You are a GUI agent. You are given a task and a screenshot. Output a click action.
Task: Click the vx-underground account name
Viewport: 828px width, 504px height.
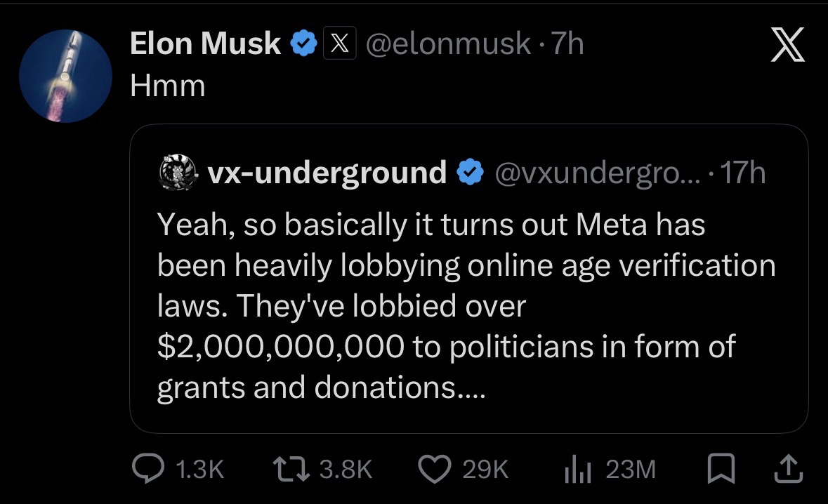pyautogui.click(x=327, y=172)
